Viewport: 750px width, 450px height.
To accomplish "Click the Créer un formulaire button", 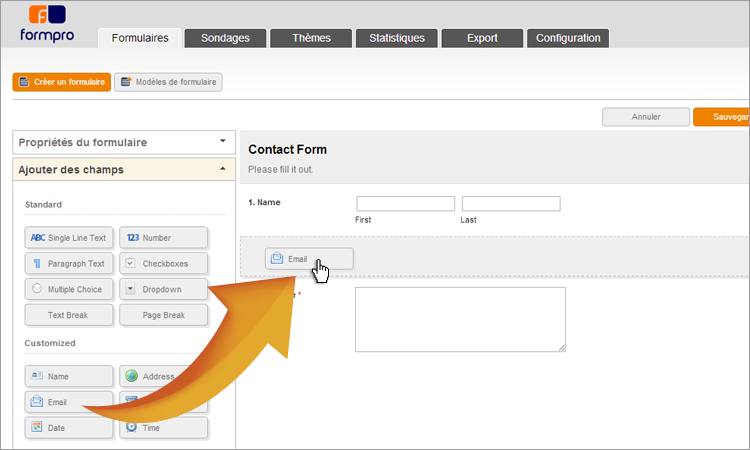I will [x=62, y=82].
